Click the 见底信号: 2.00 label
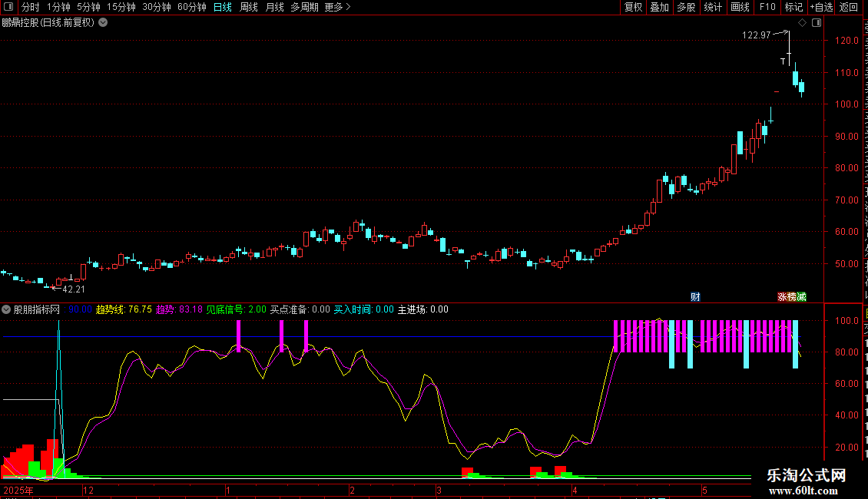Image resolution: width=868 pixels, height=499 pixels. (x=237, y=310)
